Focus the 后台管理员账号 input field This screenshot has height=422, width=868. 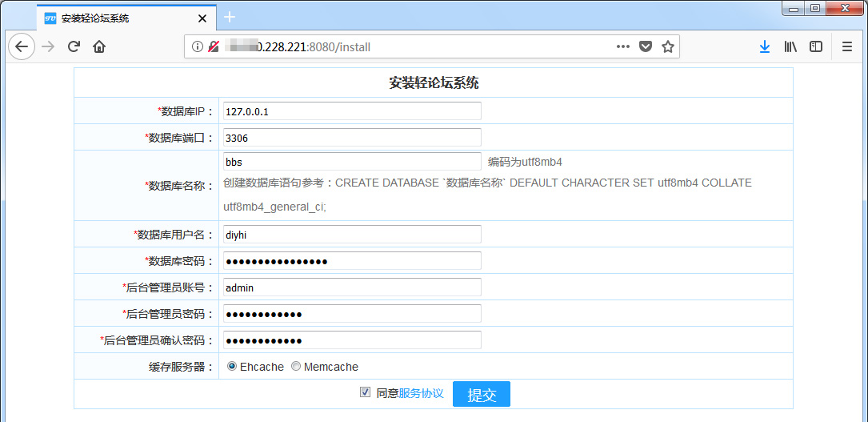coord(352,287)
